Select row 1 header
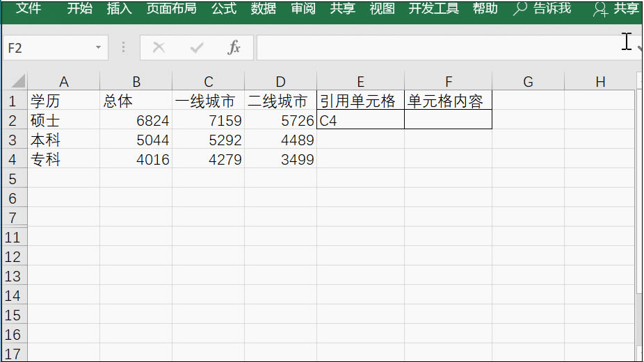The image size is (644, 362). pos(15,101)
